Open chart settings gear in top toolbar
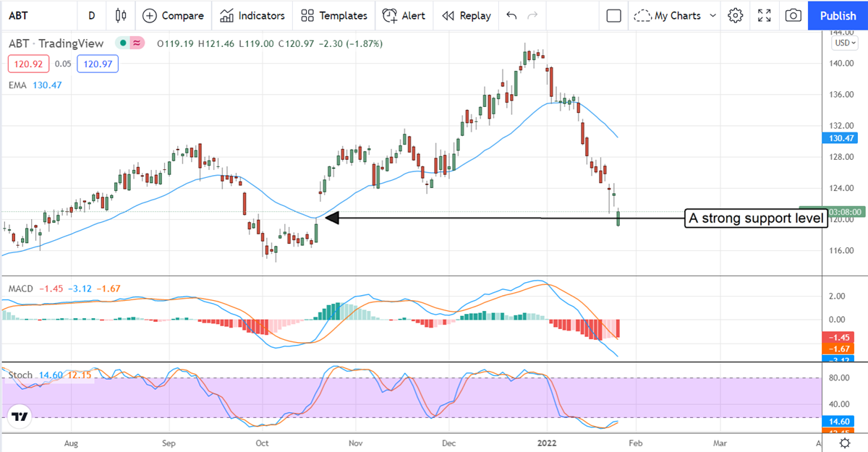This screenshot has height=452, width=868. coord(736,15)
